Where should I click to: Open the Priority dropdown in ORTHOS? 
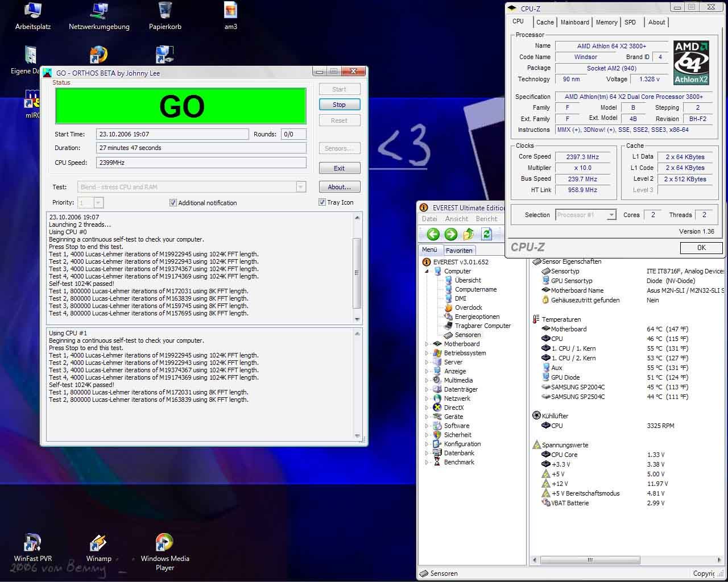(98, 203)
